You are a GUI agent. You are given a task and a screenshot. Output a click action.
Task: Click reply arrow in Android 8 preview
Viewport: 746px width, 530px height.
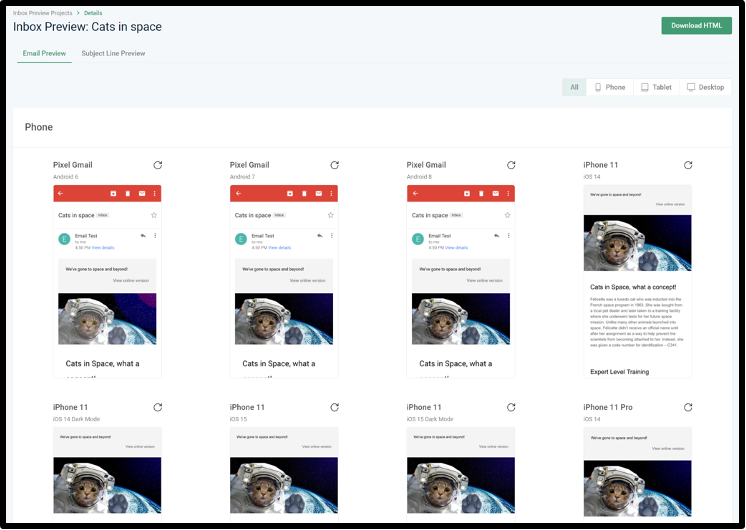tap(497, 236)
